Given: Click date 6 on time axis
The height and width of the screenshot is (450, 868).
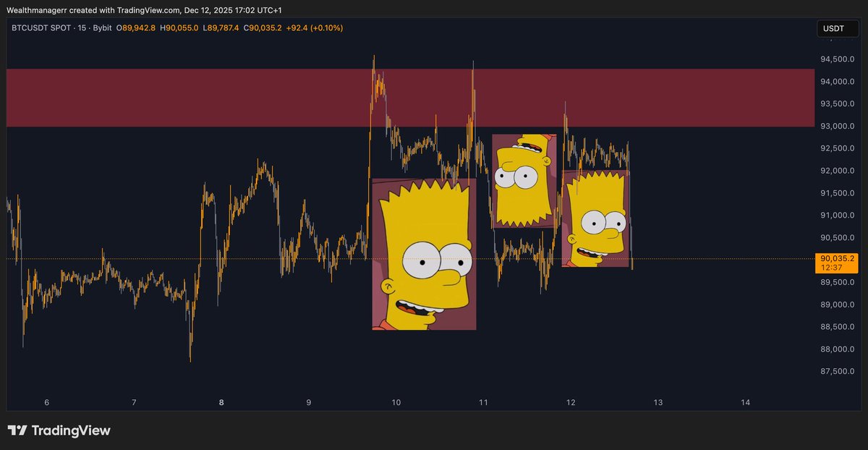Looking at the screenshot, I should 46,402.
